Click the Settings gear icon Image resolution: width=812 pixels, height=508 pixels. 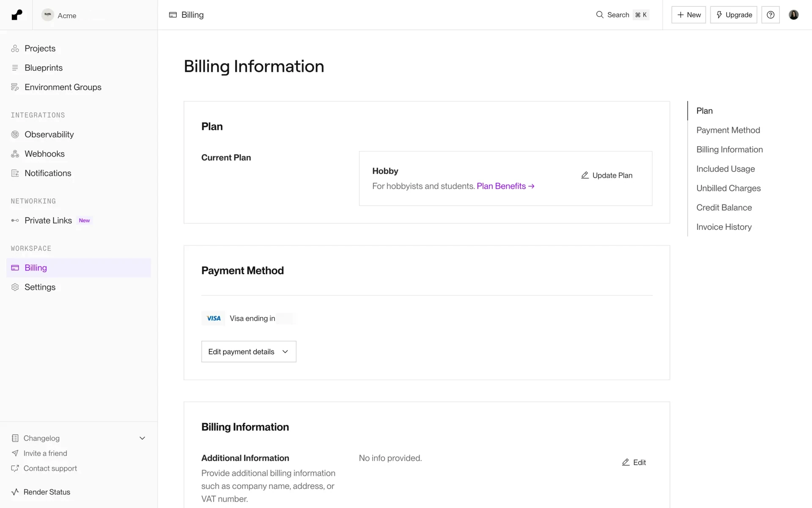point(15,287)
